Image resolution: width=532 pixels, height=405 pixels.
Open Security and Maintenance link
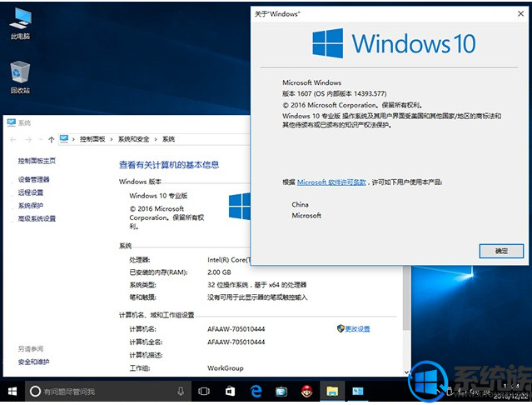(34, 362)
